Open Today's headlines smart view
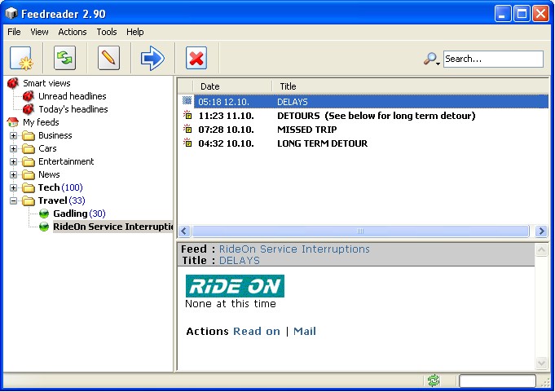The width and height of the screenshot is (555, 392). [73, 109]
